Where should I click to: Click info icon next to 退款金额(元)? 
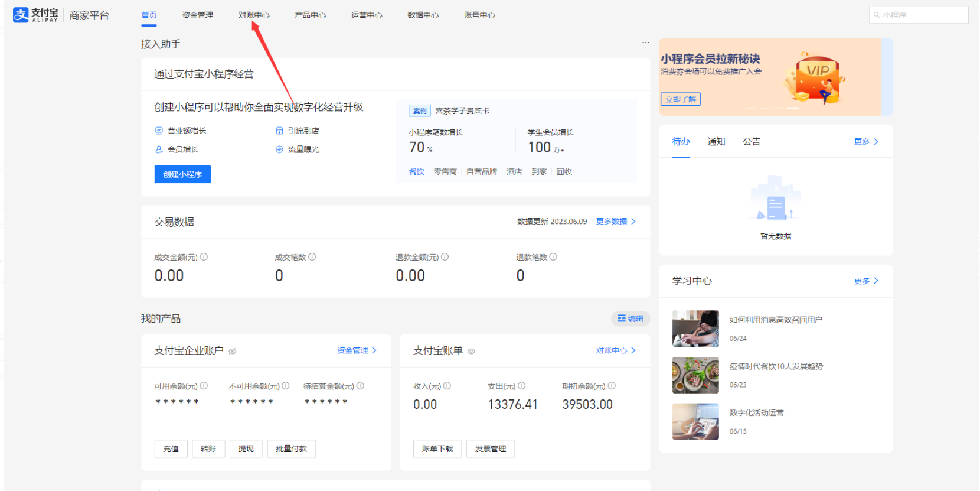point(445,257)
